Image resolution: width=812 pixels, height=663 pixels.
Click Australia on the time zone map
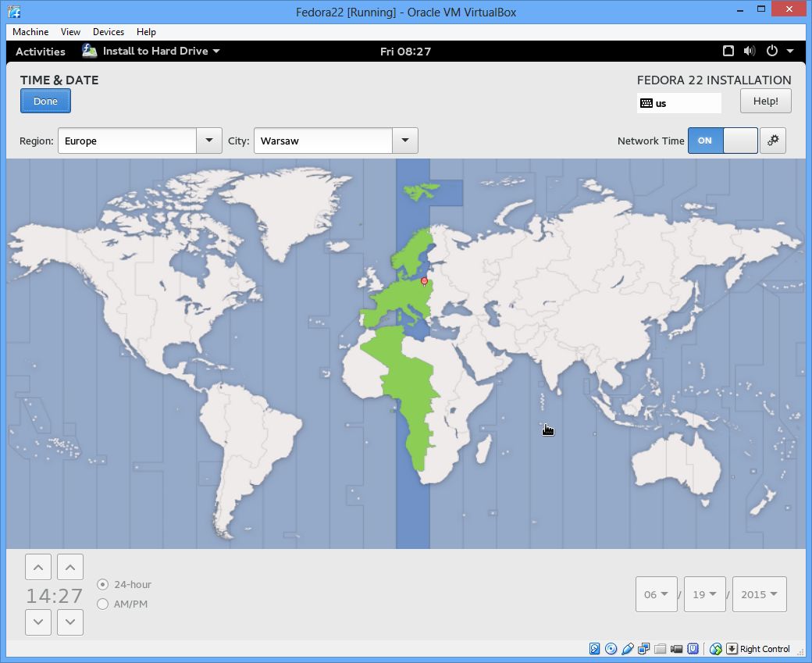[675, 462]
